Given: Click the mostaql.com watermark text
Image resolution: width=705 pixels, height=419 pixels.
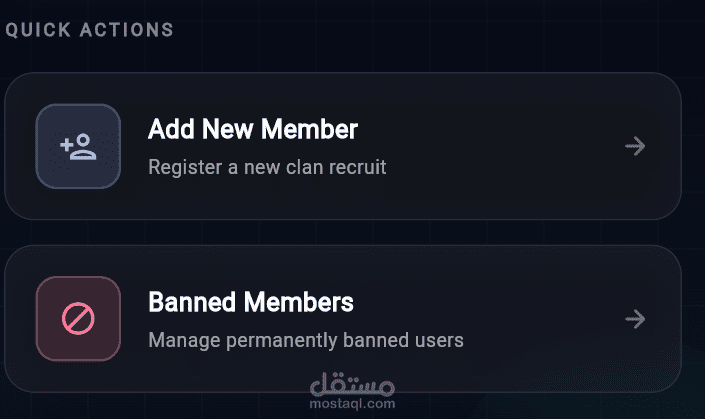Looking at the screenshot, I should point(352,404).
